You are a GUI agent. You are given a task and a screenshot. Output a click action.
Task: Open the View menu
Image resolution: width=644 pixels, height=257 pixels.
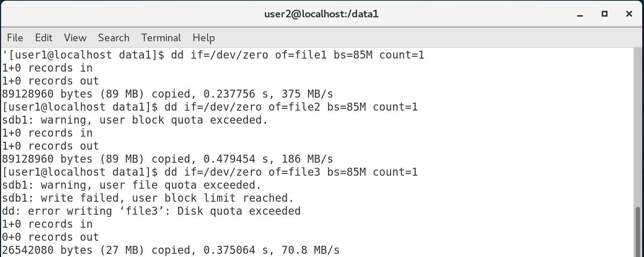75,38
